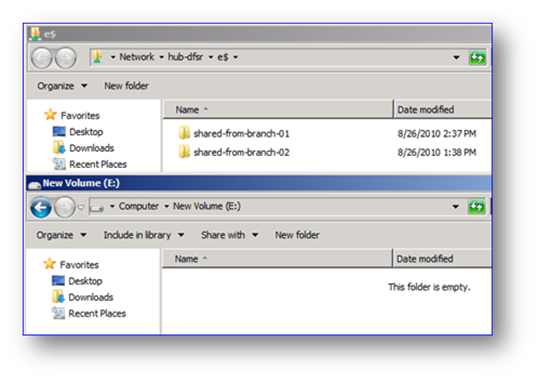
Task: Click date 8/26/2010 1:38 PM
Action: (x=436, y=152)
